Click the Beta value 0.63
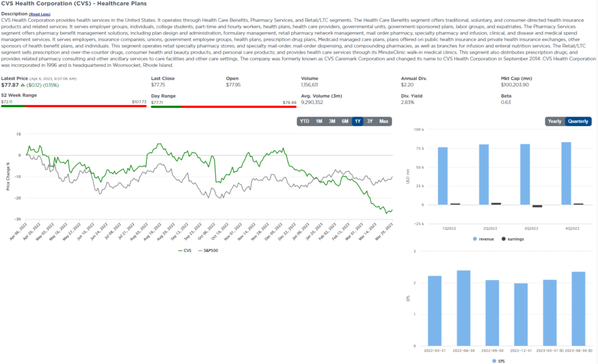This screenshot has height=364, width=598. point(506,103)
